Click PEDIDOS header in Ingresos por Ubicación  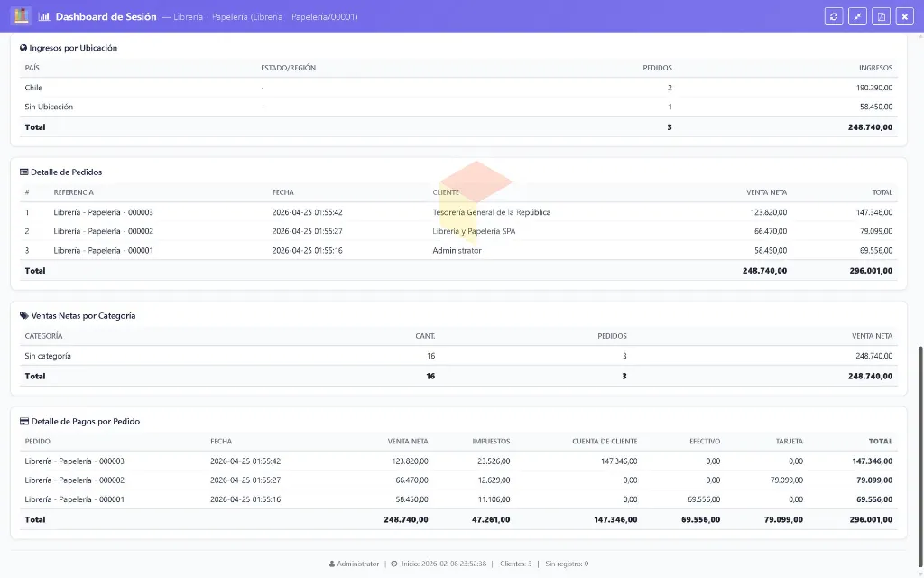657,68
